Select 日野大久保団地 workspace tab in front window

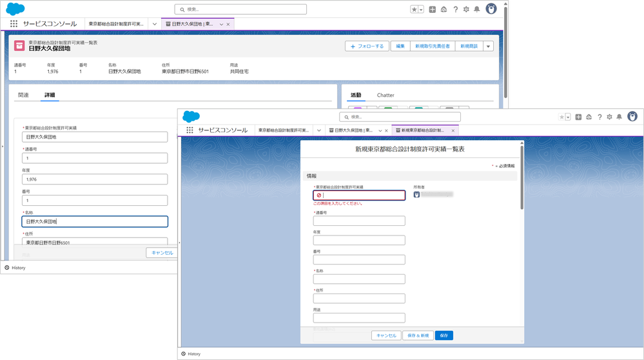tap(353, 130)
